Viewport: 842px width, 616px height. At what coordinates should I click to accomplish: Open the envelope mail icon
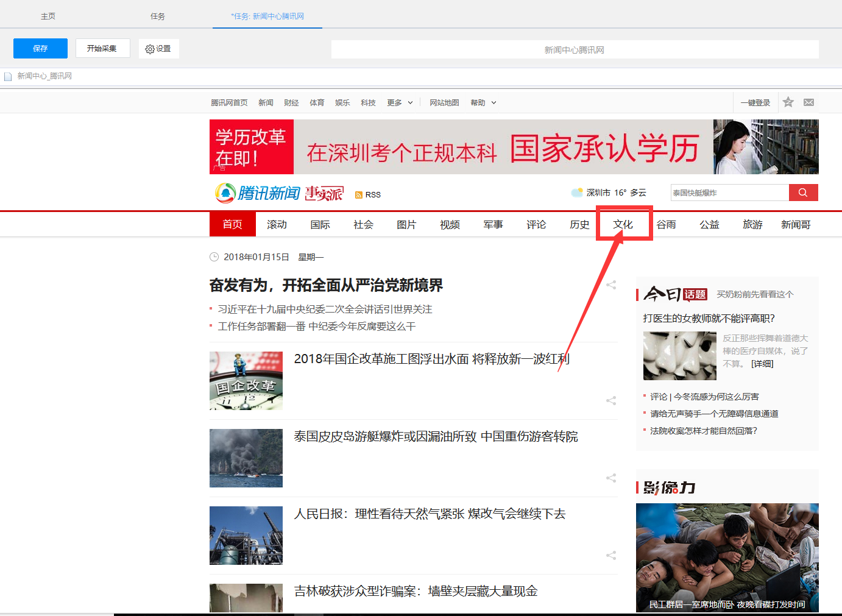click(808, 102)
